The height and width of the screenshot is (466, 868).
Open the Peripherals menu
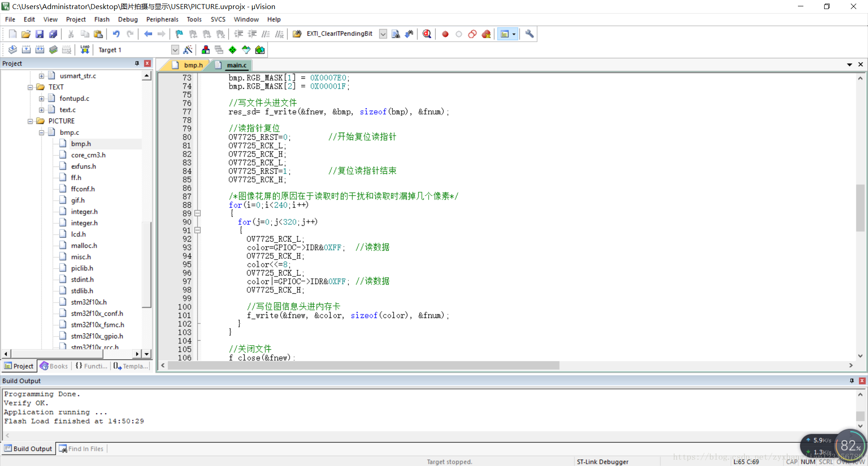coord(162,19)
